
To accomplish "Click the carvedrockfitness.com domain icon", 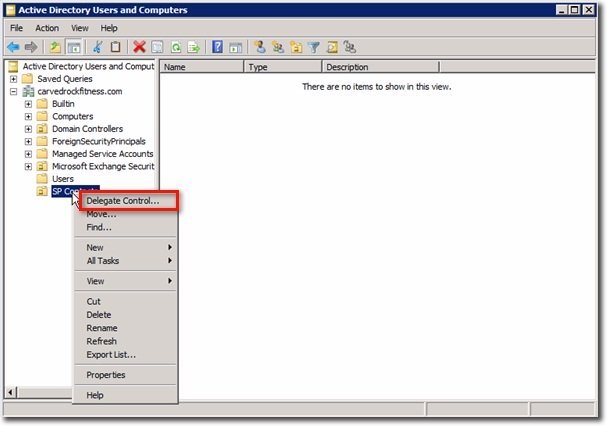I will point(28,92).
